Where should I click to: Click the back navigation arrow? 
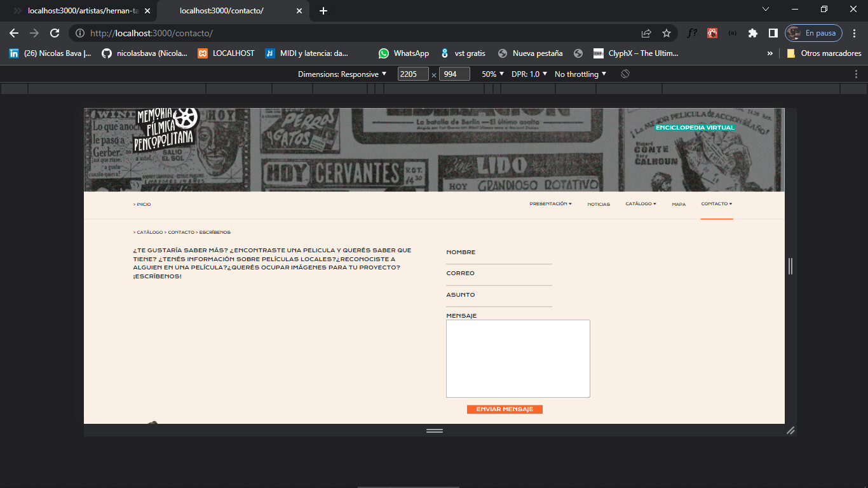point(13,33)
